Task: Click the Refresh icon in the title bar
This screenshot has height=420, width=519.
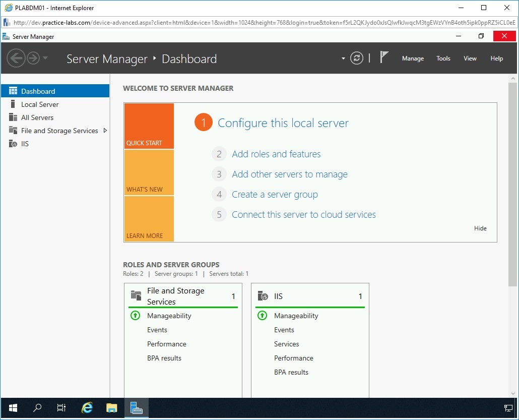Action: pyautogui.click(x=357, y=58)
